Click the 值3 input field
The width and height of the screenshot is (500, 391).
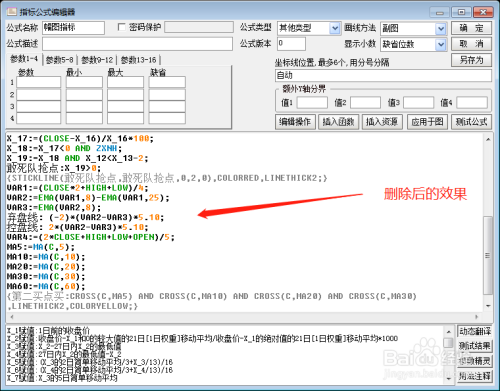(x=418, y=103)
